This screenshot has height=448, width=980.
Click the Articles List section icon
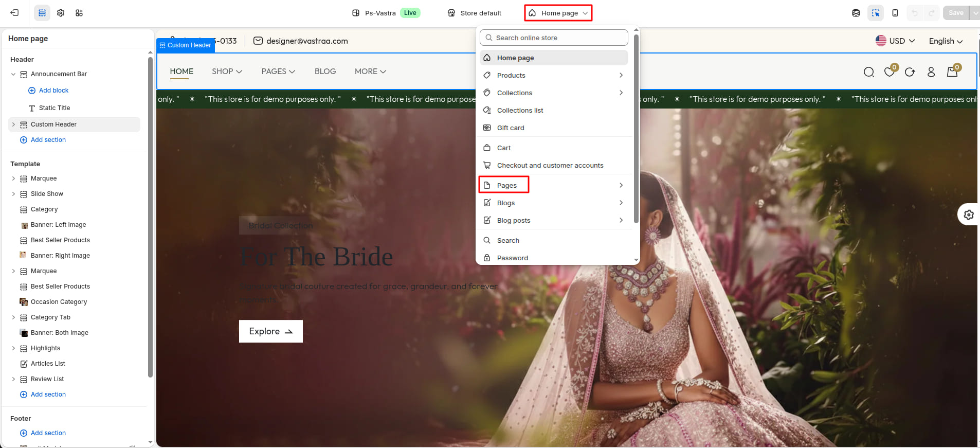[x=24, y=364]
